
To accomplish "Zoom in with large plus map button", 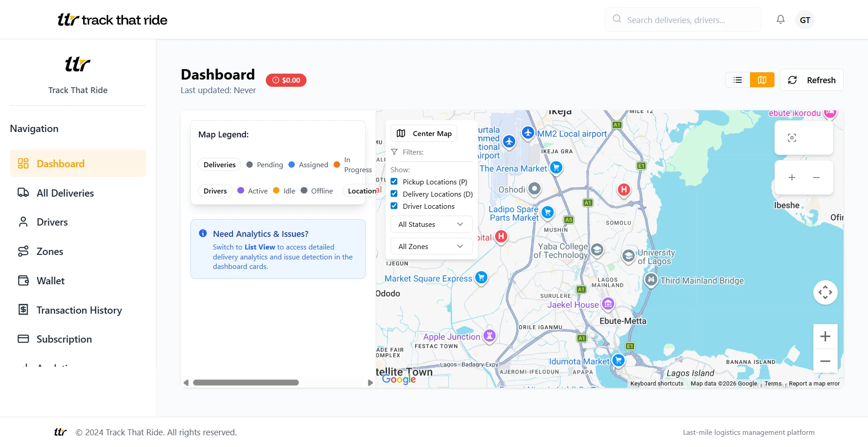I will click(x=825, y=336).
